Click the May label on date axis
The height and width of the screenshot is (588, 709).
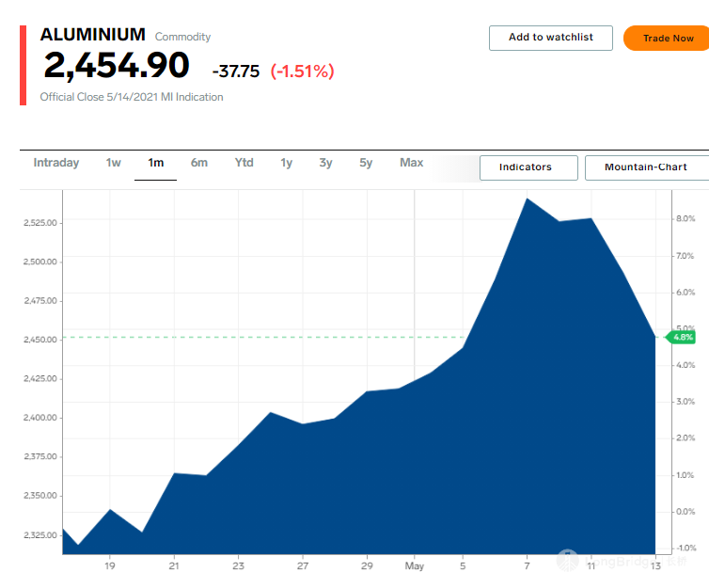[414, 565]
